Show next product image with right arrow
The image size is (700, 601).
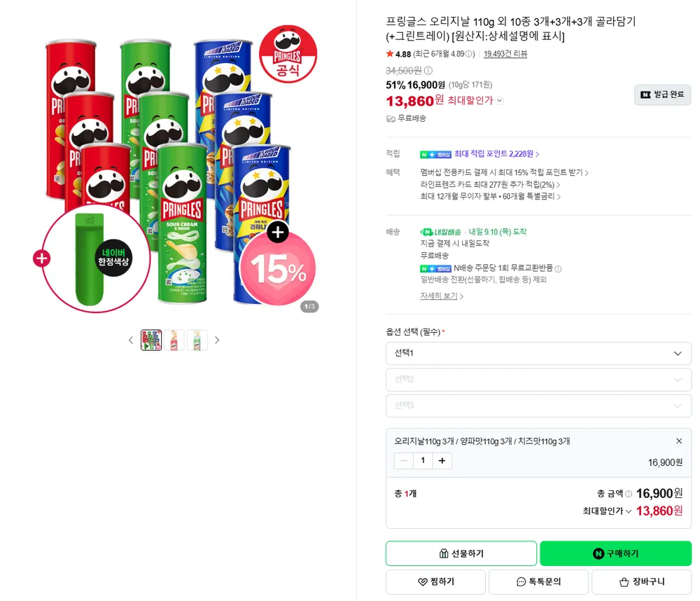(x=217, y=340)
